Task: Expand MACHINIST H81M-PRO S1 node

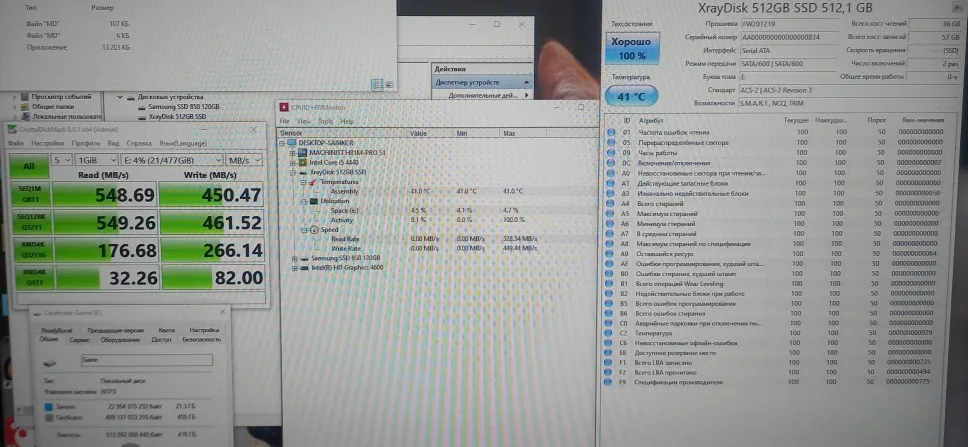Action: tap(293, 152)
